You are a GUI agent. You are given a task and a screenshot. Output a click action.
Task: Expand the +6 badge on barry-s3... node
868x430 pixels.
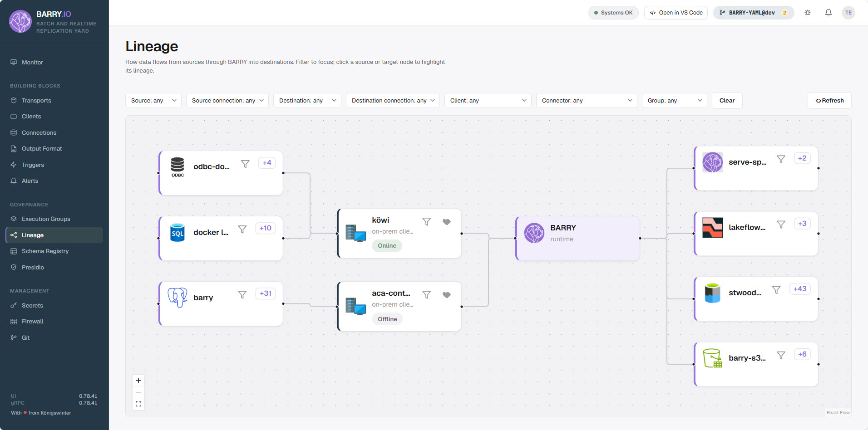[802, 354]
